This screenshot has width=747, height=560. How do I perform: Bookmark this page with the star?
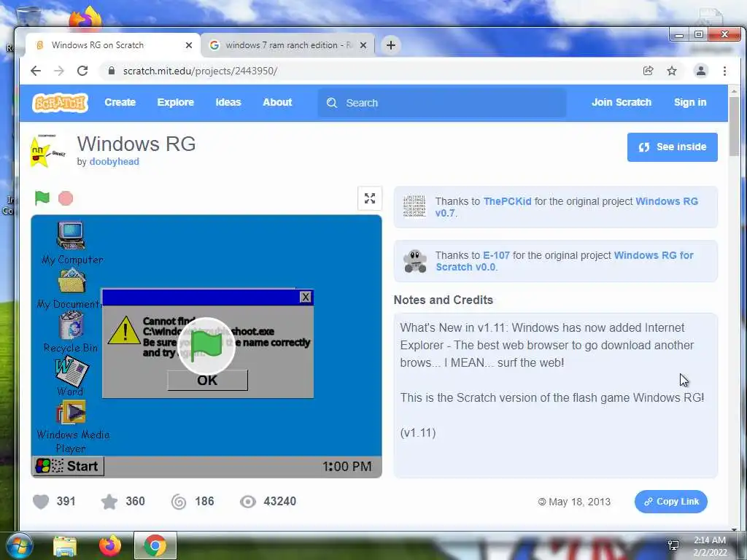tap(672, 71)
